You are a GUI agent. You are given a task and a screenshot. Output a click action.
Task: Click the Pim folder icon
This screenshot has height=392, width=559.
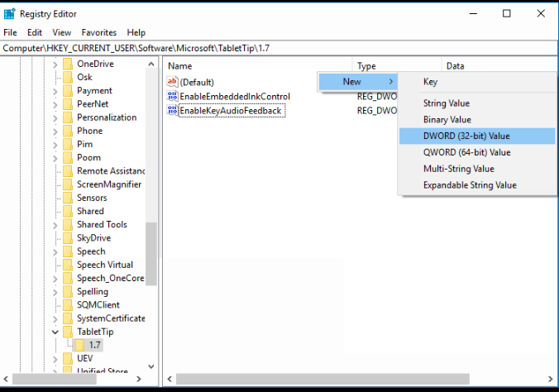tap(67, 144)
